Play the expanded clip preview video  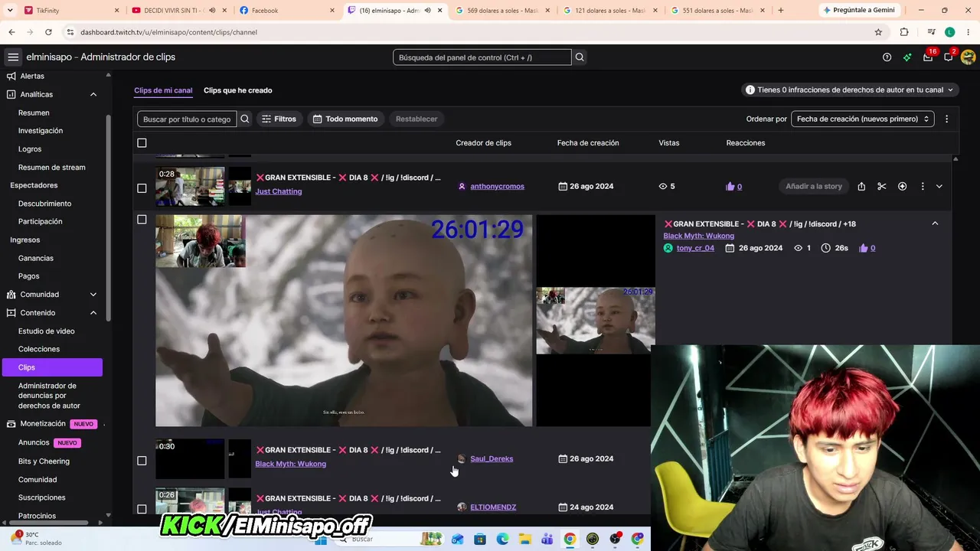click(x=344, y=321)
